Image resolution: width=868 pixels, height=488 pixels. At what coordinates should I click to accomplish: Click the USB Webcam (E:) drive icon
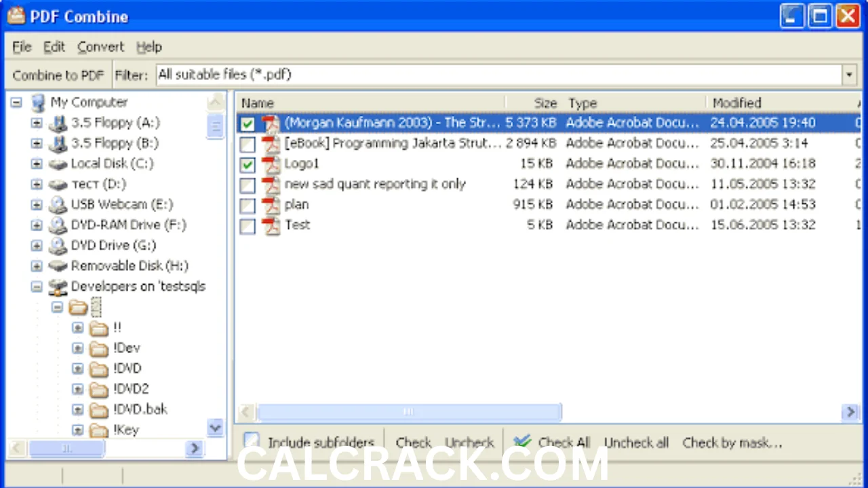coord(58,205)
